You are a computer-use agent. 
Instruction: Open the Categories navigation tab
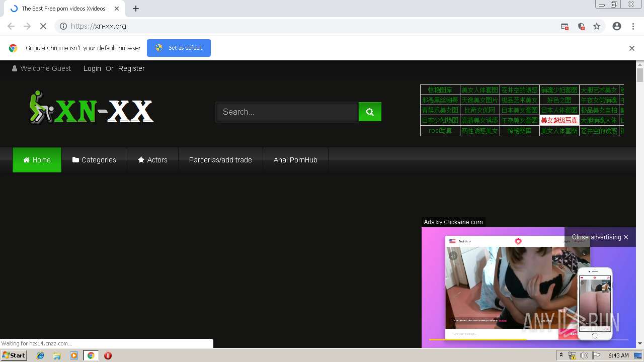pyautogui.click(x=94, y=160)
